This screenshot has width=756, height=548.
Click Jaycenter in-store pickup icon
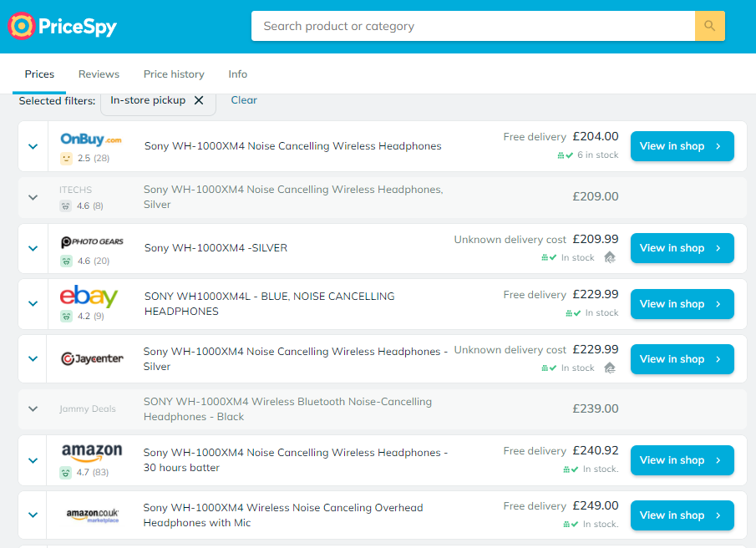[x=610, y=368]
